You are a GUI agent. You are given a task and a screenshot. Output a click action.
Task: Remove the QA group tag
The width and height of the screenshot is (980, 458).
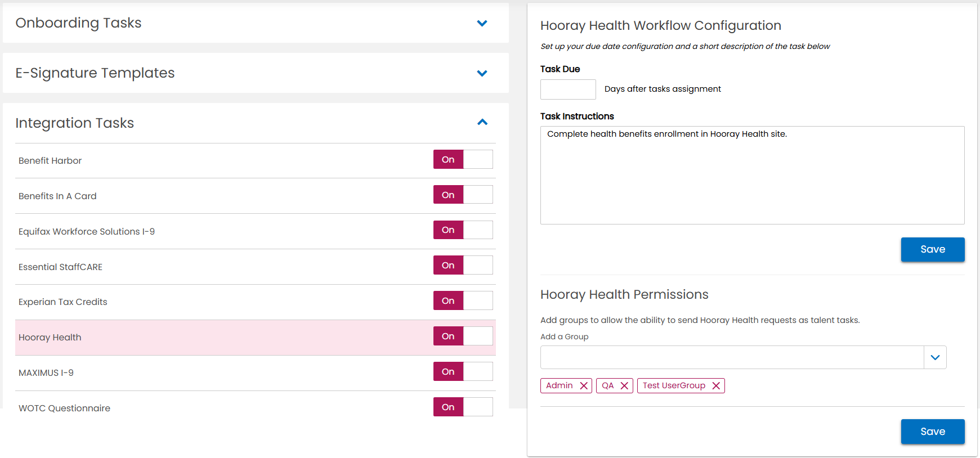(624, 385)
